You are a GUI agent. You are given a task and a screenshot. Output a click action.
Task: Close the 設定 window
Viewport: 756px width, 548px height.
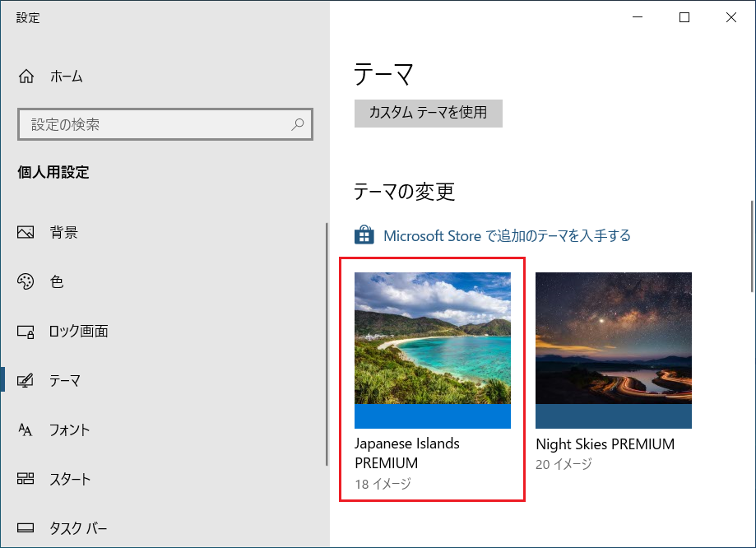[x=731, y=17]
